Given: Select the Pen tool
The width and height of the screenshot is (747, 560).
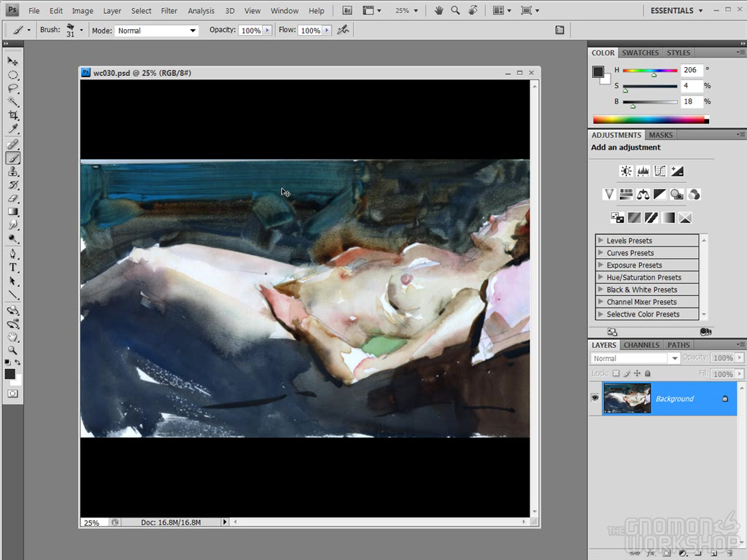Looking at the screenshot, I should [x=13, y=254].
